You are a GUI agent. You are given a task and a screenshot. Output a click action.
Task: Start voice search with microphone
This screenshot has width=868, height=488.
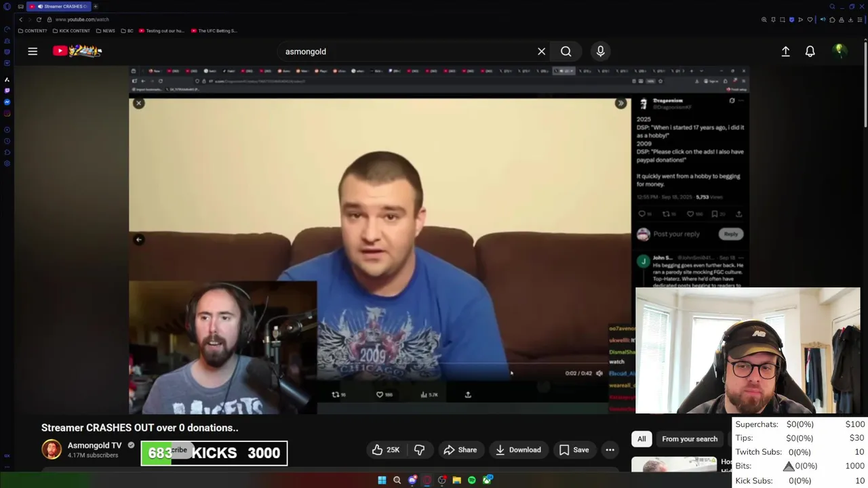(x=600, y=52)
